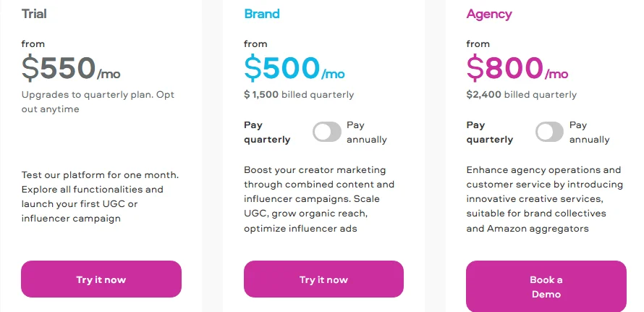Click Try it now under Trial
The height and width of the screenshot is (312, 644).
(101, 279)
